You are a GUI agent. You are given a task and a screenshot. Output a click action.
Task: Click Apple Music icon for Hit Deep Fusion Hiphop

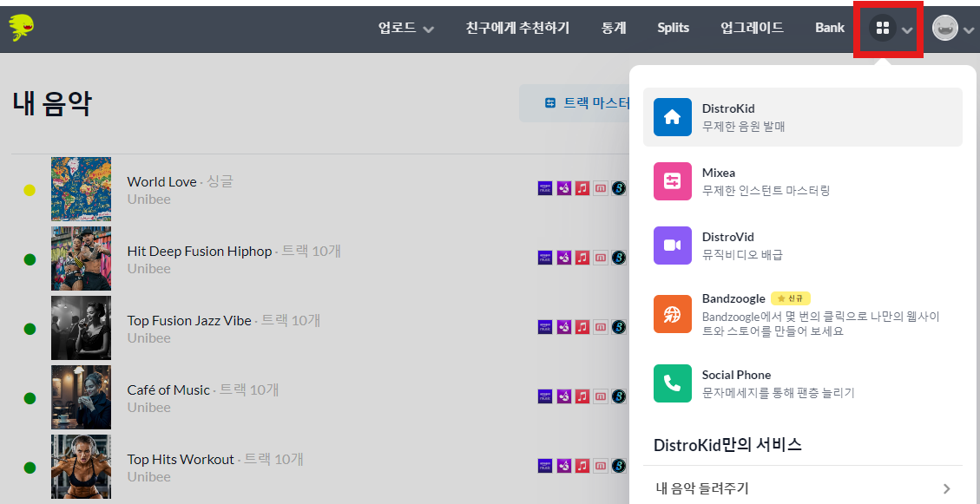click(x=582, y=258)
